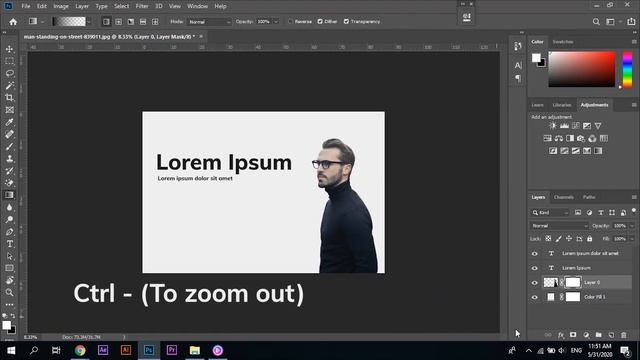Viewport: 640px width, 360px height.
Task: Open the layer Fill dropdown arrow
Action: pos(632,239)
